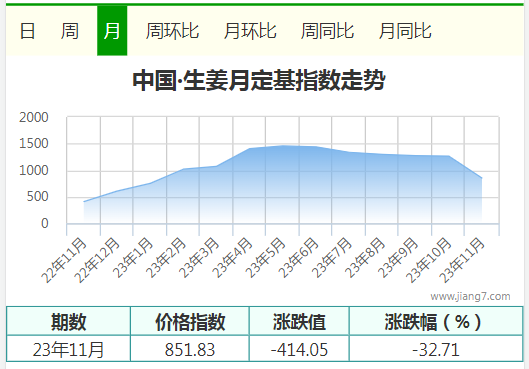Image resolution: width=529 pixels, height=369 pixels.
Task: Click the 851.83 price index cell
Action: click(x=190, y=349)
